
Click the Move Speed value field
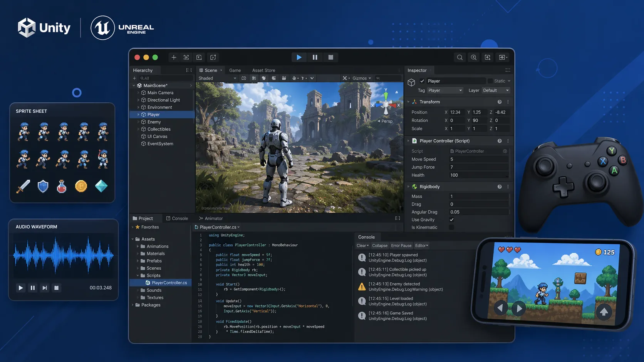pyautogui.click(x=478, y=159)
